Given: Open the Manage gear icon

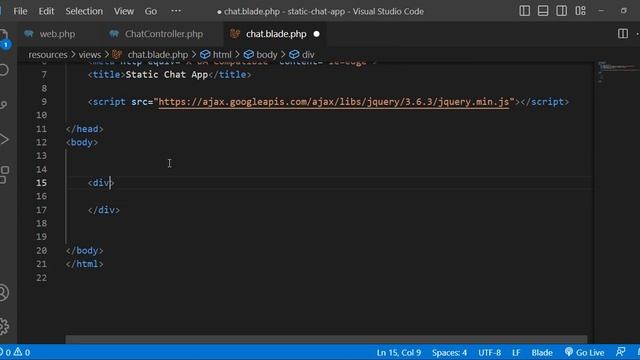Looking at the screenshot, I should pos(4,326).
